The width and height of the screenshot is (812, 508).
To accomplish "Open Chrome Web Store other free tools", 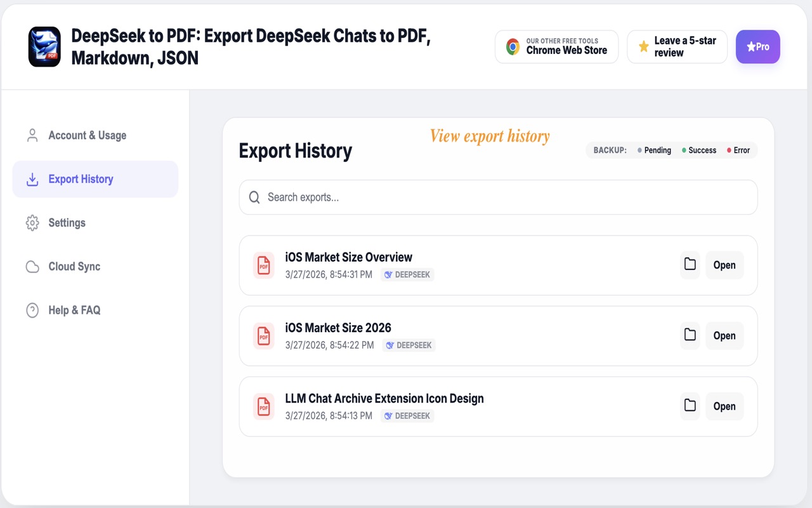I will point(556,46).
